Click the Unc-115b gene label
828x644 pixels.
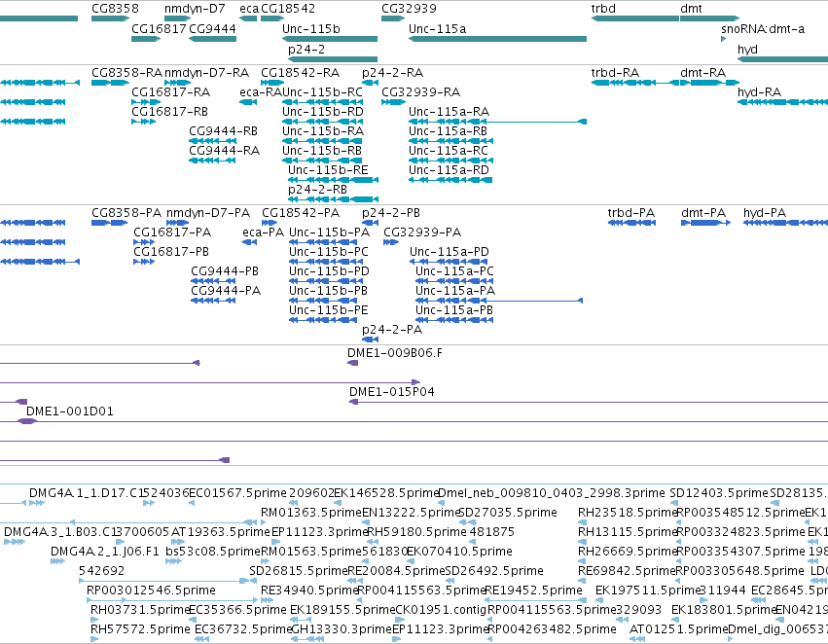(x=311, y=28)
